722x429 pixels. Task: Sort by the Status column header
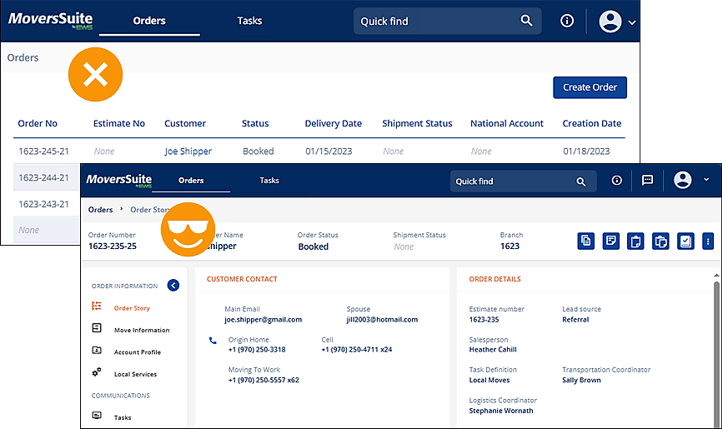255,123
